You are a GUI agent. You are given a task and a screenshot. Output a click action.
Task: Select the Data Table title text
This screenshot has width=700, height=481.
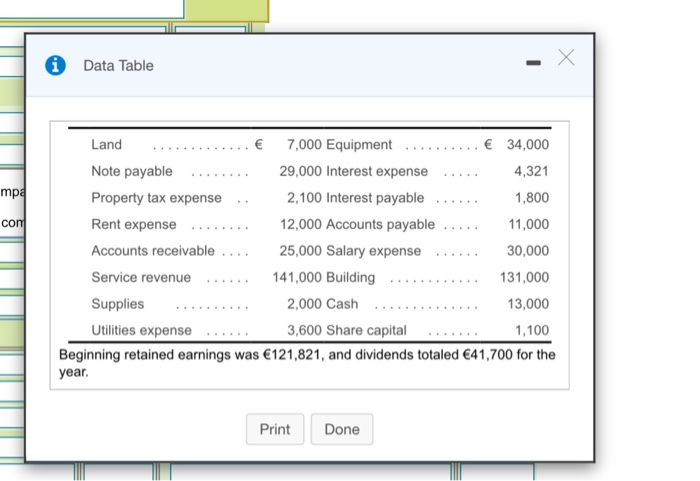(118, 66)
